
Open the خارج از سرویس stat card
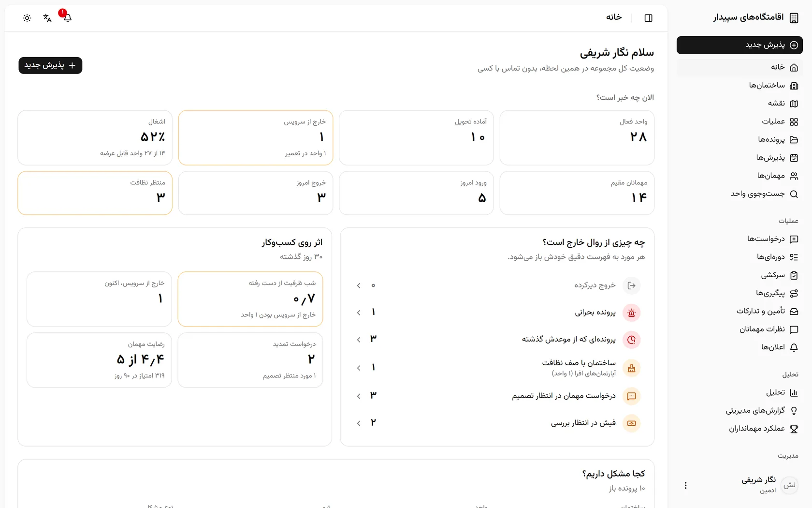[256, 137]
